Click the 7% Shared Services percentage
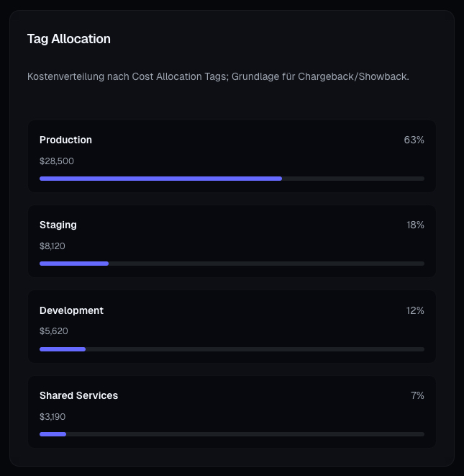Screen dimensions: 464x476 tap(417, 395)
